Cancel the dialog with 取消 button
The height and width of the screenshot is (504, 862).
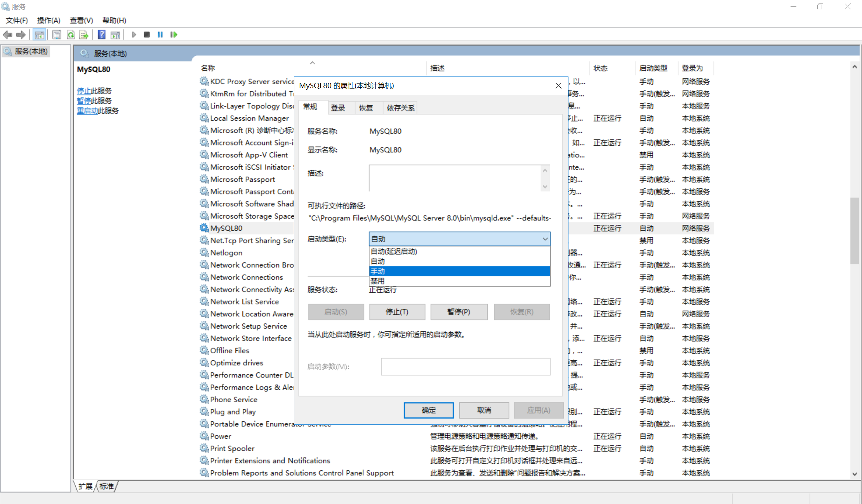[x=484, y=410]
